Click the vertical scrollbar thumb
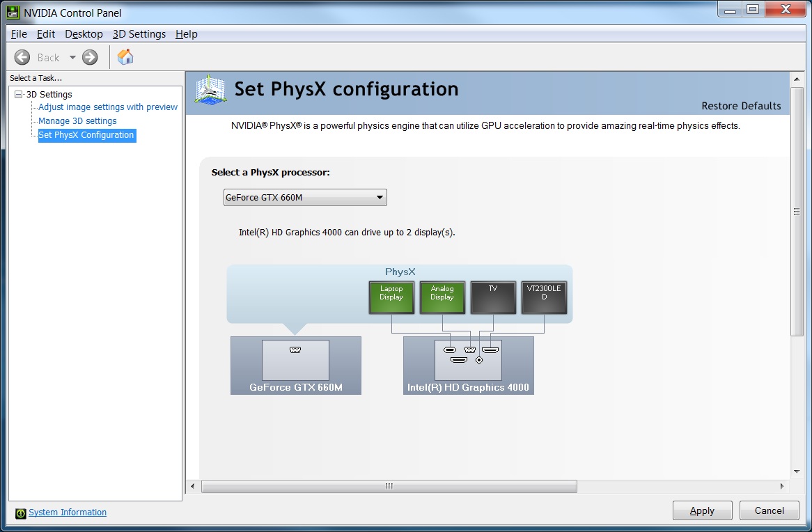 [x=797, y=212]
